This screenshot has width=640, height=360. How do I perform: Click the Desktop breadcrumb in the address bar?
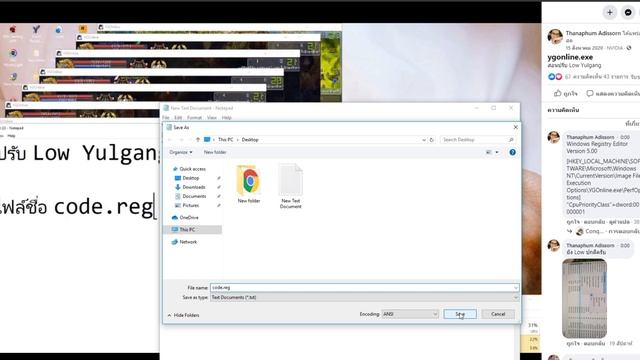(x=250, y=140)
